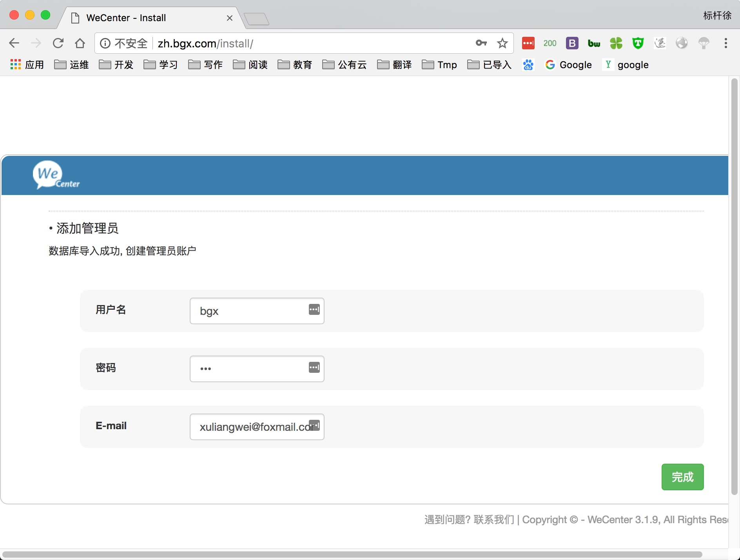The height and width of the screenshot is (560, 740).
Task: Click the 联系我们 link
Action: pos(494,520)
